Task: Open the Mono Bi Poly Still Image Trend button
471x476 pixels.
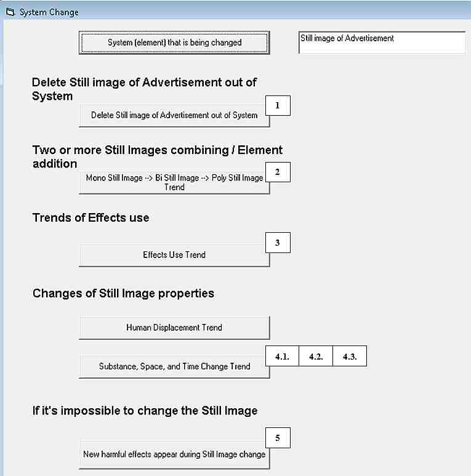Action: point(174,182)
